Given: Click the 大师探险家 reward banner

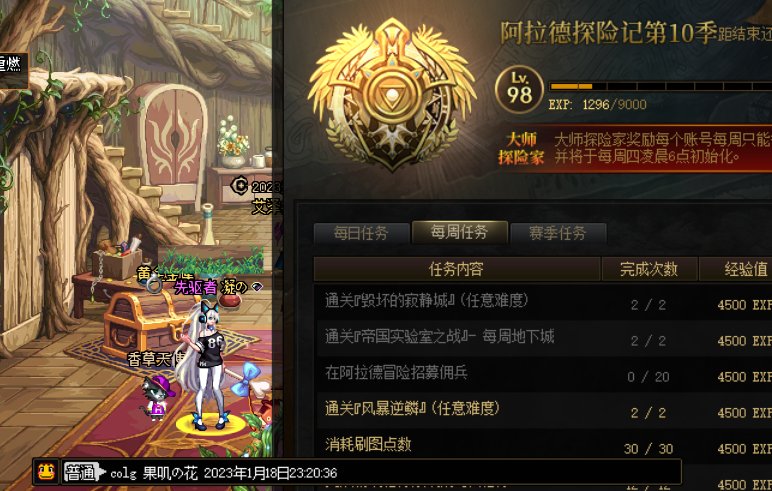Looking at the screenshot, I should pyautogui.click(x=635, y=148).
